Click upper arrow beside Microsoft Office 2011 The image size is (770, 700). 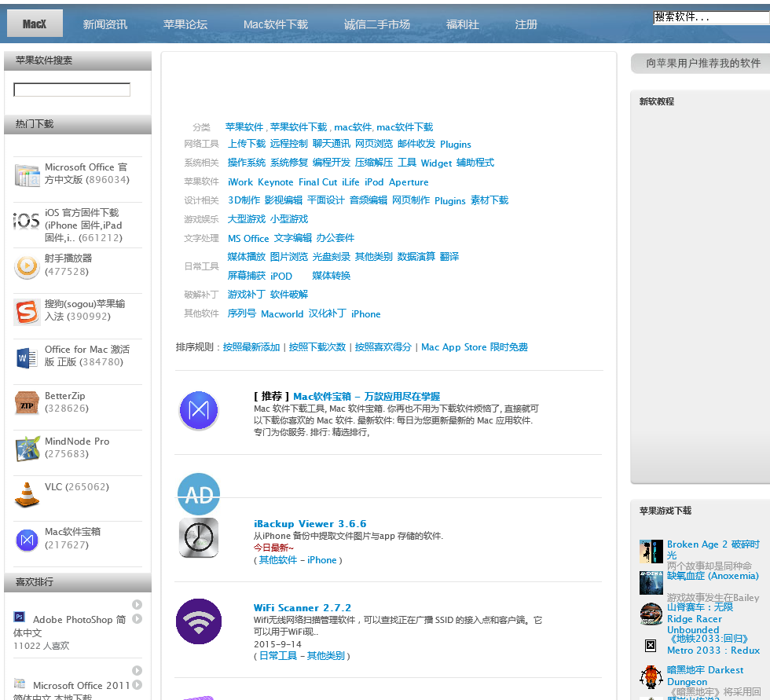point(137,671)
